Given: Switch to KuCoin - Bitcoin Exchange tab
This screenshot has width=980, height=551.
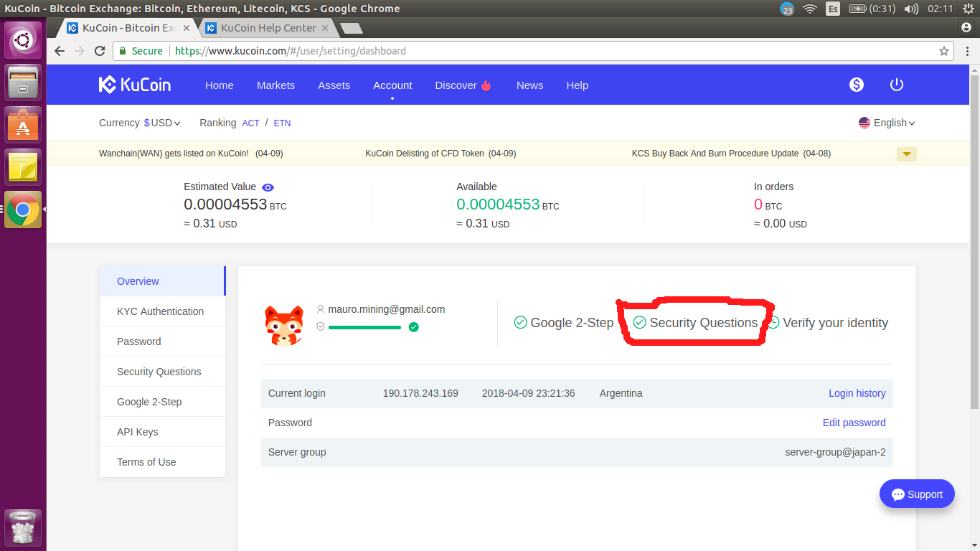Looking at the screenshot, I should click(129, 28).
